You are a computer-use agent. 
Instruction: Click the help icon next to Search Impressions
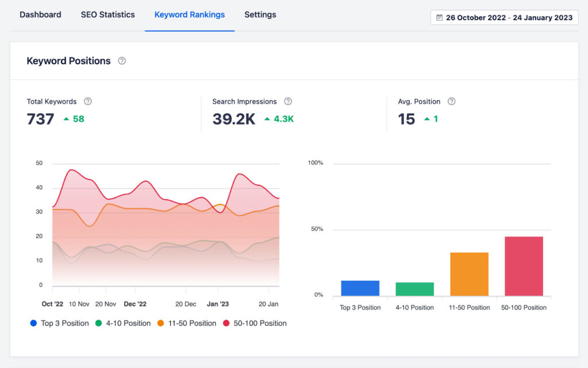[x=288, y=101]
